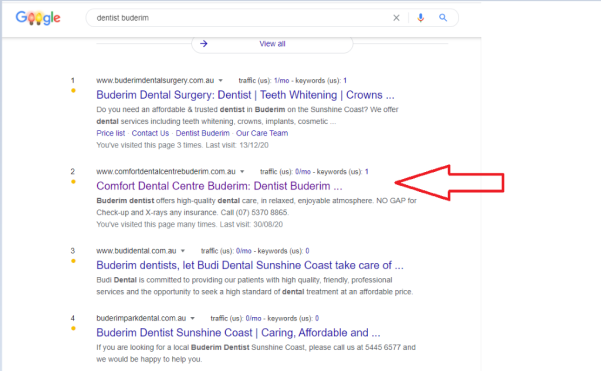Open the Budi Dental Sunshine Coast result

(250, 265)
